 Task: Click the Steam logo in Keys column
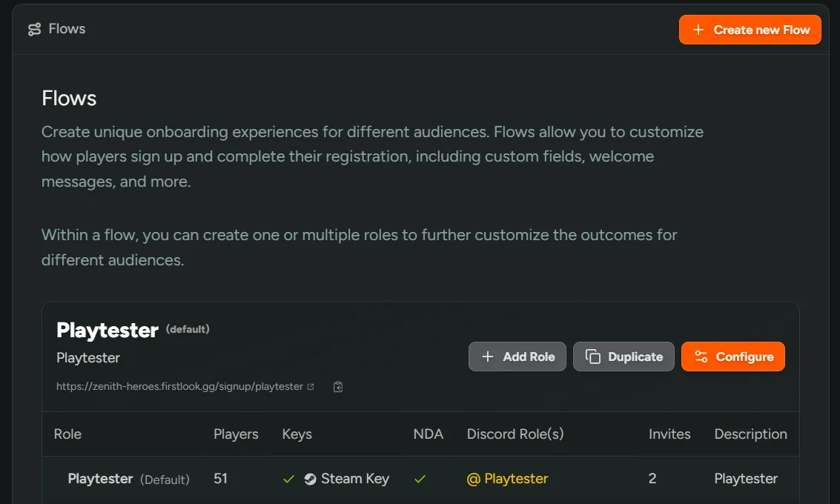pyautogui.click(x=310, y=479)
